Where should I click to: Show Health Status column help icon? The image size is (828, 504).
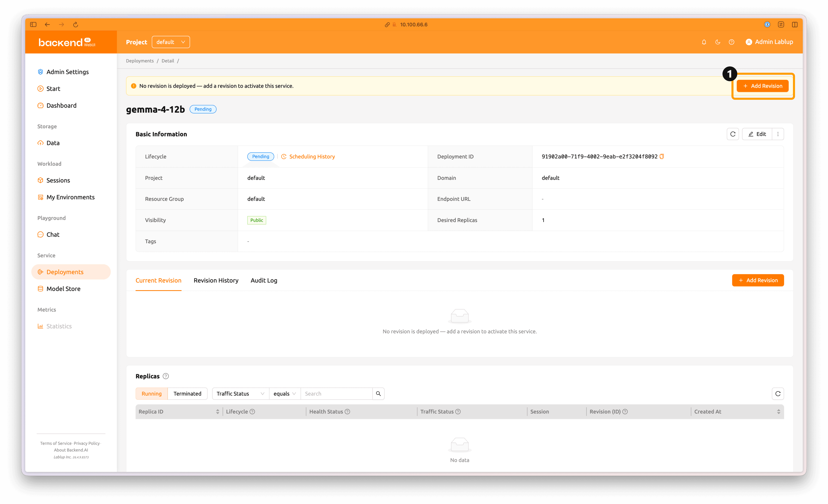347,412
